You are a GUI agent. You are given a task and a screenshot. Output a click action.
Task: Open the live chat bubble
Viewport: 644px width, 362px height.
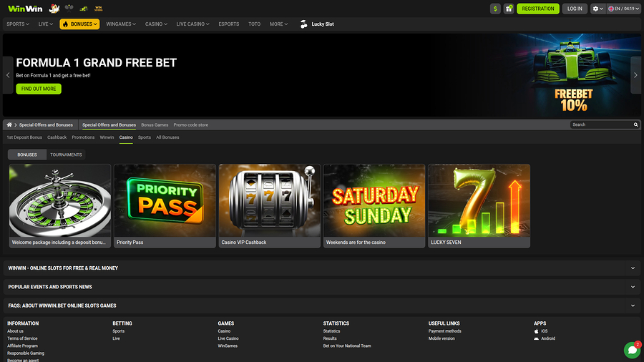tap(632, 350)
